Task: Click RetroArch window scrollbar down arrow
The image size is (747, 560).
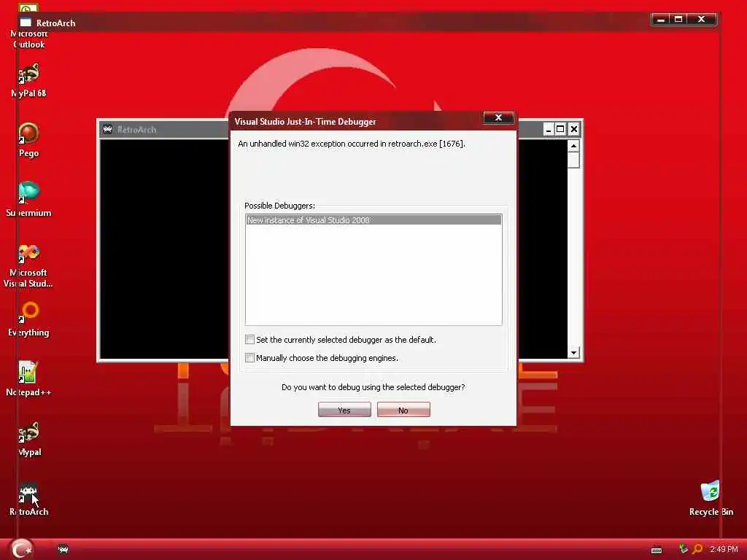Action: tap(573, 352)
